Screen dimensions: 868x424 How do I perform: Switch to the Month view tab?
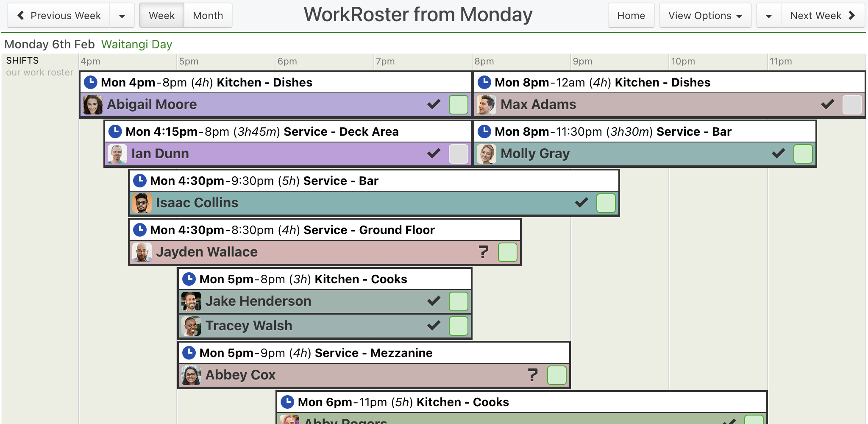208,16
